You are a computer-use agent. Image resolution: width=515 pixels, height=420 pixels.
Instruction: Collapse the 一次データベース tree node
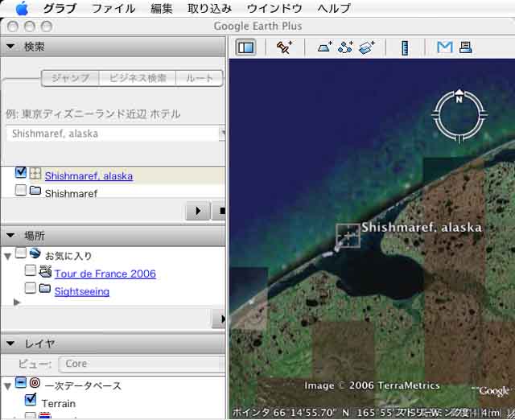(x=8, y=386)
